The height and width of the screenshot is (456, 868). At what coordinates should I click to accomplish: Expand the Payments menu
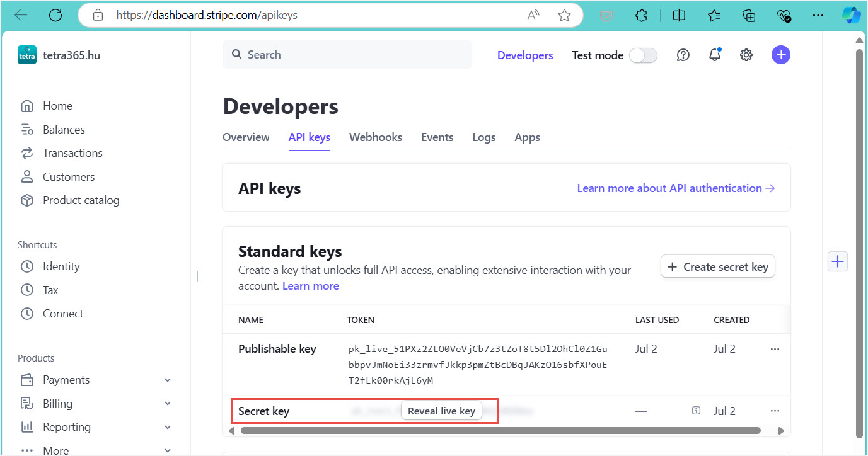pos(167,380)
